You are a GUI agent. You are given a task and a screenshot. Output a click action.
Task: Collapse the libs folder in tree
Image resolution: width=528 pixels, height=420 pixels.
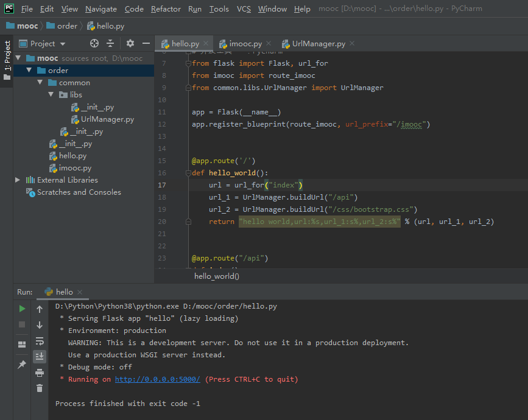(x=51, y=95)
